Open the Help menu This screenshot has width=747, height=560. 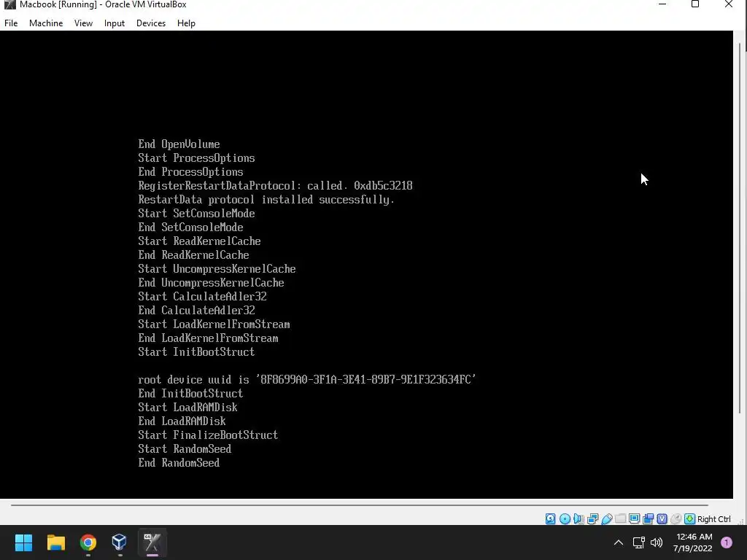(186, 23)
